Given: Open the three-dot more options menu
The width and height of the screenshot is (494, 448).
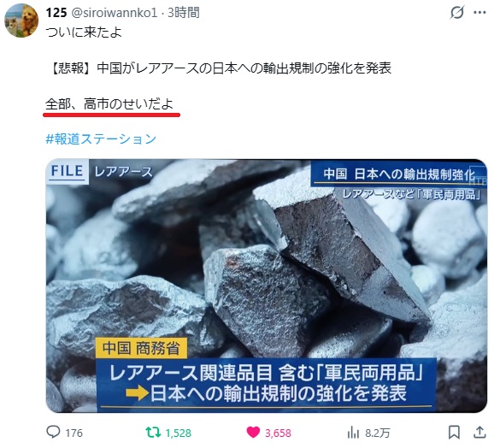Looking at the screenshot, I should click(479, 13).
